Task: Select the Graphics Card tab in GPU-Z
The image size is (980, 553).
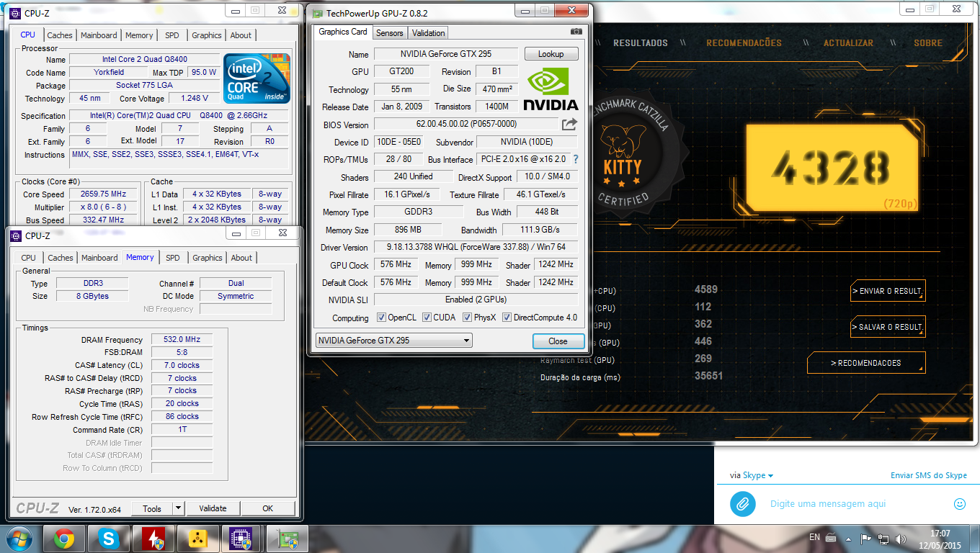Action: click(x=343, y=32)
